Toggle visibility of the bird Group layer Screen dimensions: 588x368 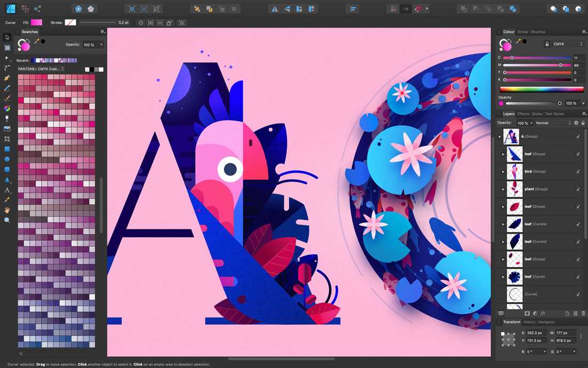point(578,171)
